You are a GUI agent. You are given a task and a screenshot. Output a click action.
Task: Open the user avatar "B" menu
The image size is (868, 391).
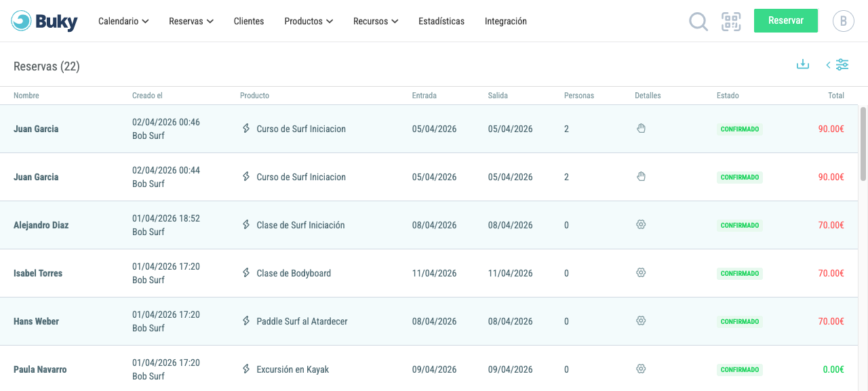[843, 21]
